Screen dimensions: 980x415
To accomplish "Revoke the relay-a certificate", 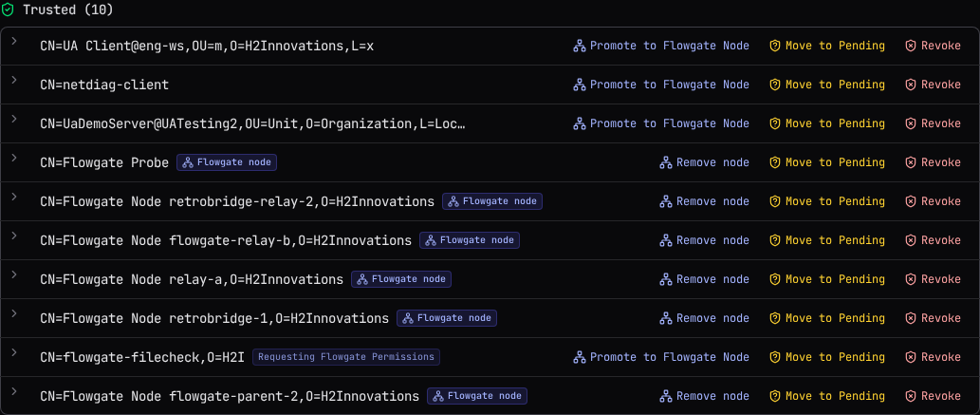I will [934, 279].
